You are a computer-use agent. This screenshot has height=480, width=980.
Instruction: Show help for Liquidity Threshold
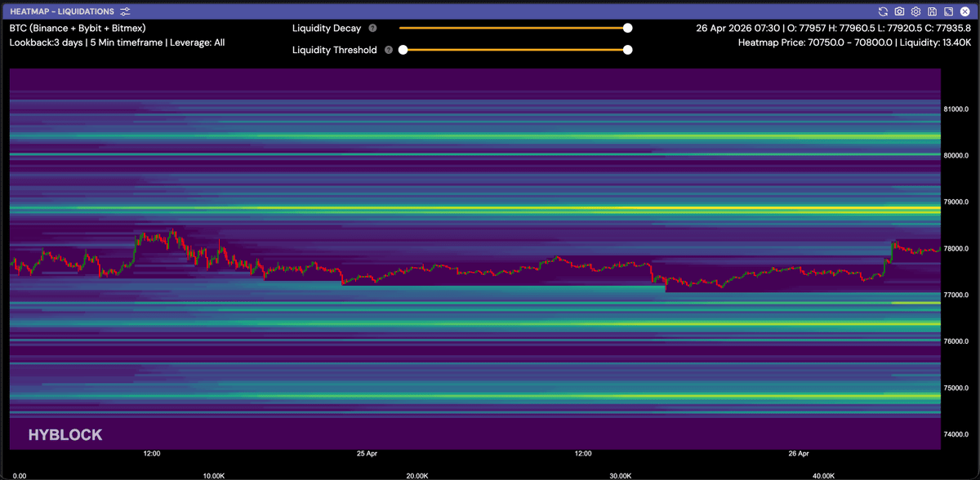(389, 50)
